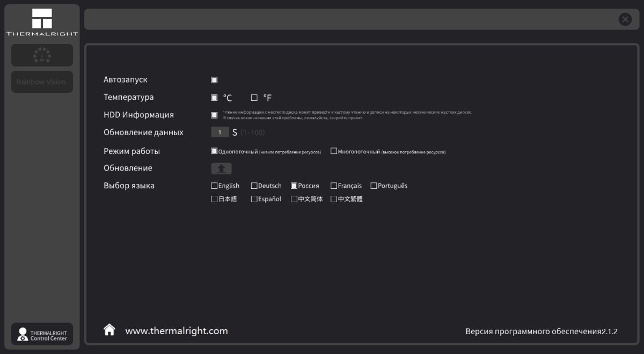The image size is (644, 354).
Task: Click the Обновление данных label
Action: [x=143, y=132]
